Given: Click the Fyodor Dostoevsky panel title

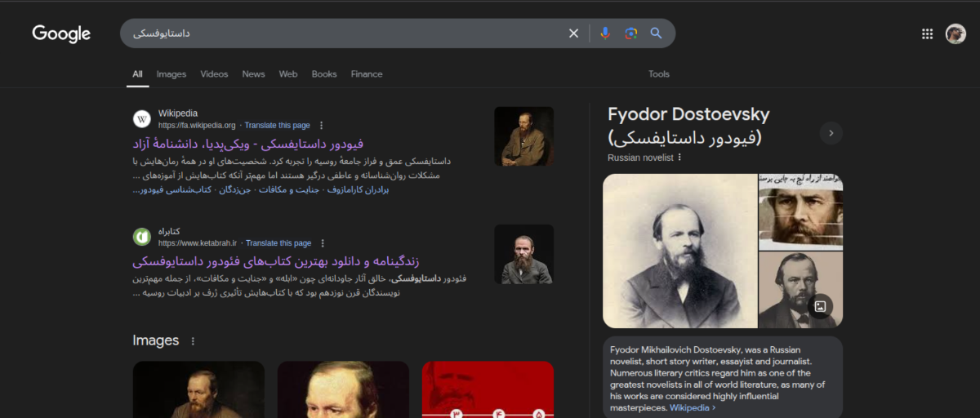Looking at the screenshot, I should pyautogui.click(x=688, y=114).
